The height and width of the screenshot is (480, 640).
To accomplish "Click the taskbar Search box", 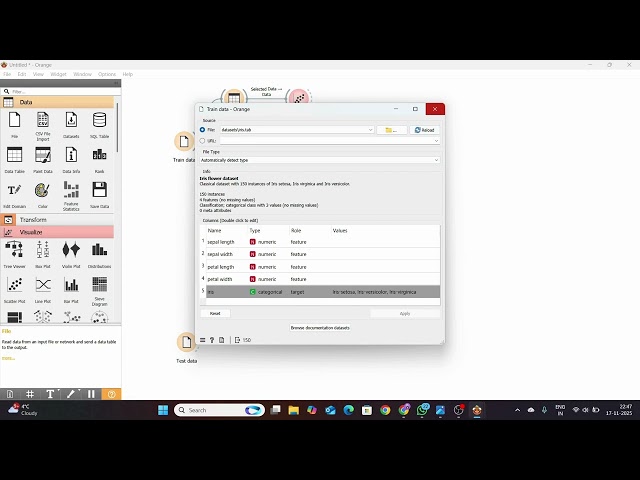I will click(220, 410).
